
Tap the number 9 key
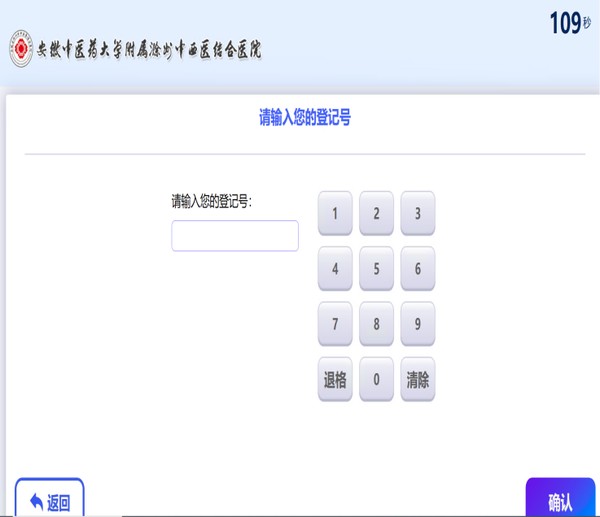coord(417,324)
